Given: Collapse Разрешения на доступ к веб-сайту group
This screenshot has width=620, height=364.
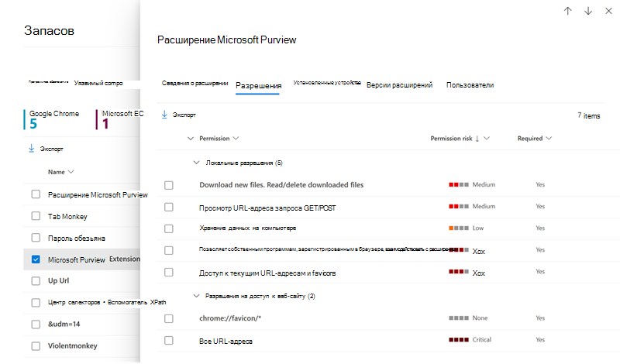Looking at the screenshot, I should (x=196, y=296).
